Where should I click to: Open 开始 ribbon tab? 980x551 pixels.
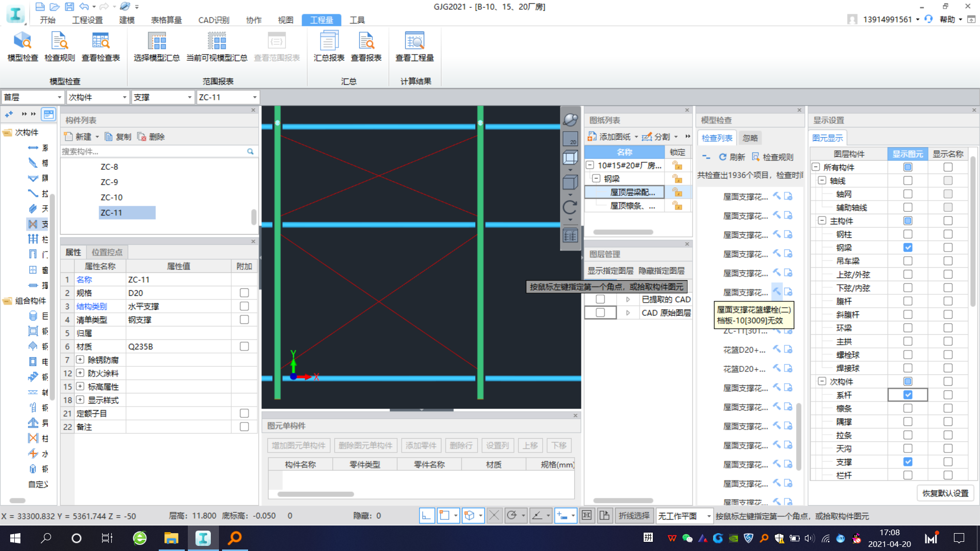click(x=47, y=20)
